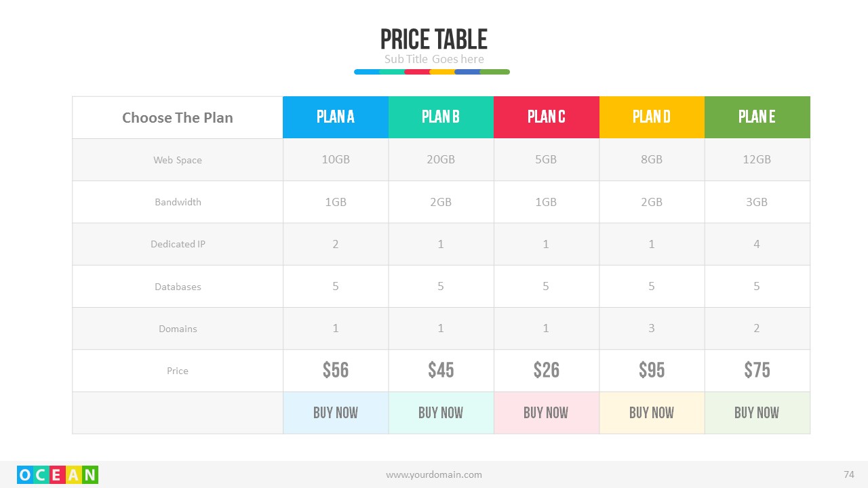Screen dimensions: 868x488
Task: Choose the red Plan C header
Action: [547, 117]
